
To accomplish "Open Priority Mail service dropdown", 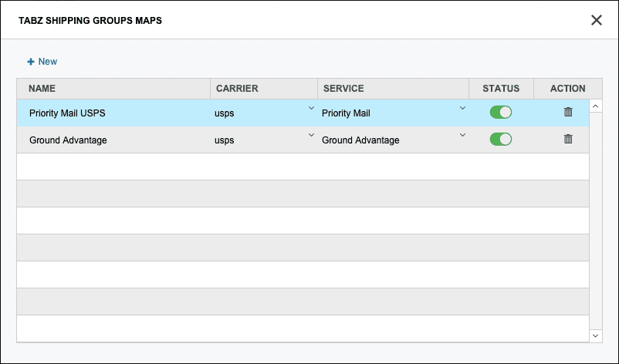I will (x=462, y=109).
